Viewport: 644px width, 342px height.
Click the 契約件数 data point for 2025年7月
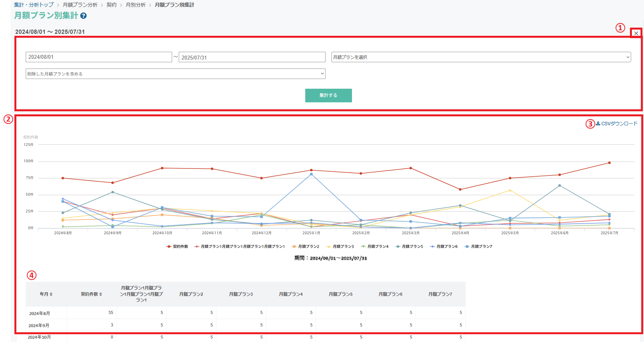point(609,163)
